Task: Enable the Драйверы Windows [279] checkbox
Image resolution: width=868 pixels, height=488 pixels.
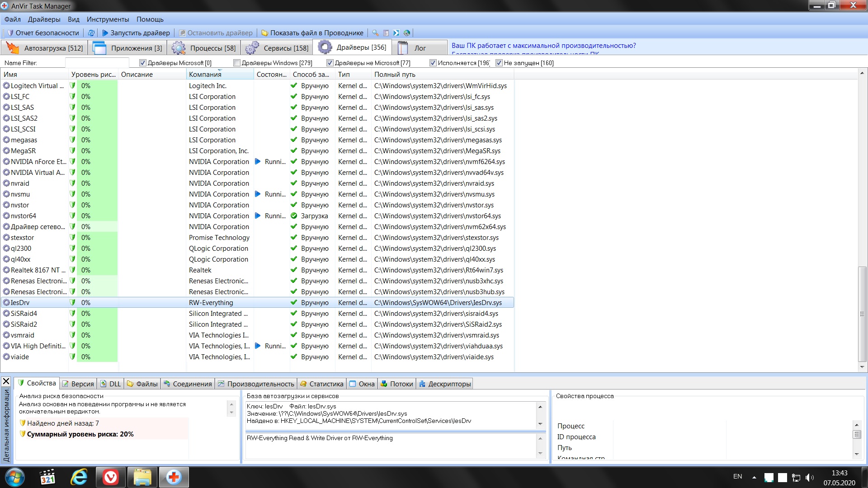Action: [237, 63]
